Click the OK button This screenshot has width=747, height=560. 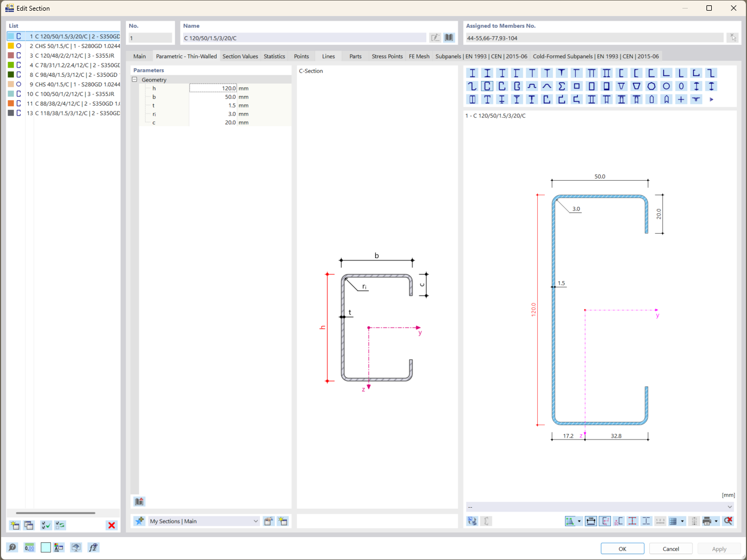tap(622, 548)
